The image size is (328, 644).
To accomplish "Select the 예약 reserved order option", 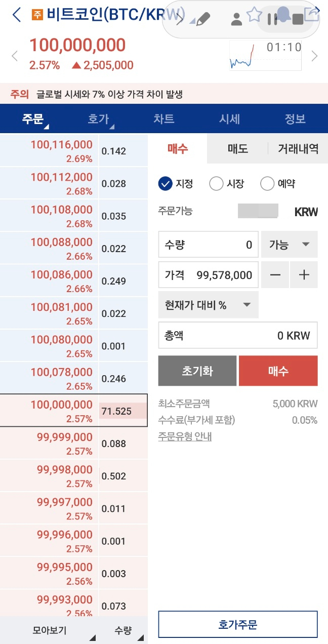I will [267, 183].
